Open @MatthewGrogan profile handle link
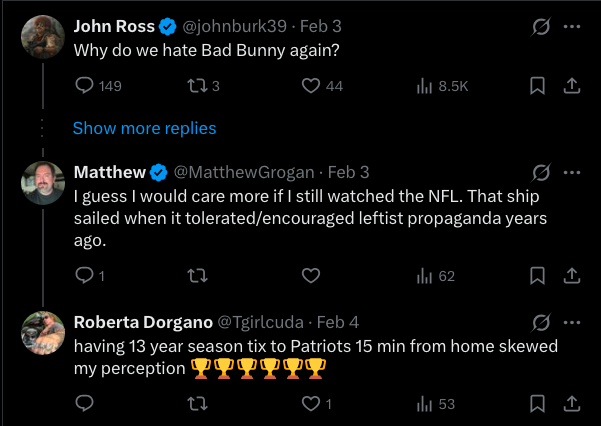This screenshot has width=601, height=426. click(x=244, y=173)
